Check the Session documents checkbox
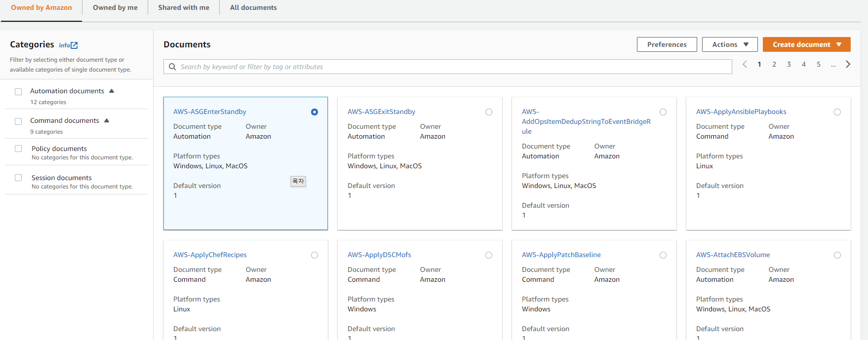 pyautogui.click(x=18, y=178)
